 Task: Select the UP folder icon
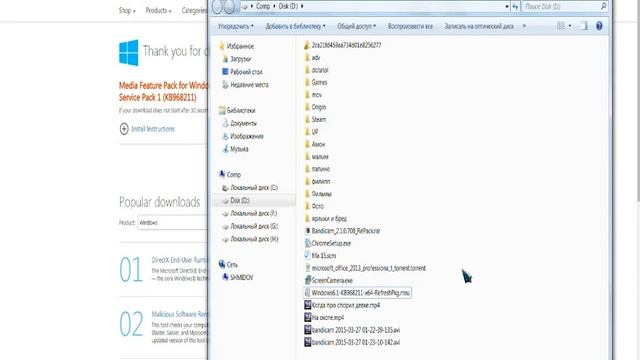307,132
